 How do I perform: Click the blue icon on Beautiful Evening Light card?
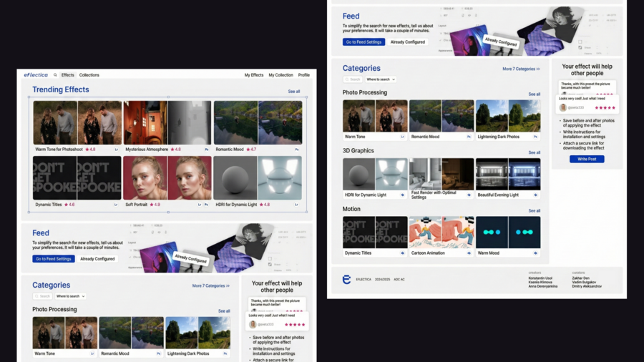[x=535, y=195]
